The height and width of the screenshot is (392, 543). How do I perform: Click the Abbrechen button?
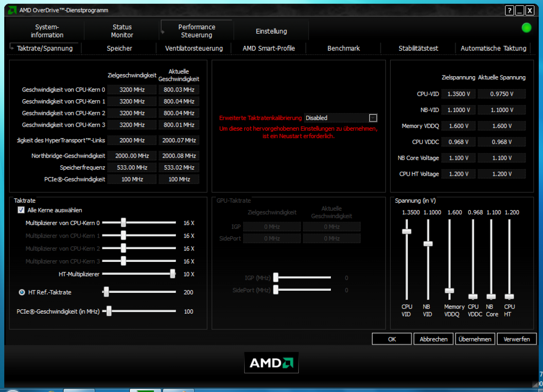(x=434, y=339)
